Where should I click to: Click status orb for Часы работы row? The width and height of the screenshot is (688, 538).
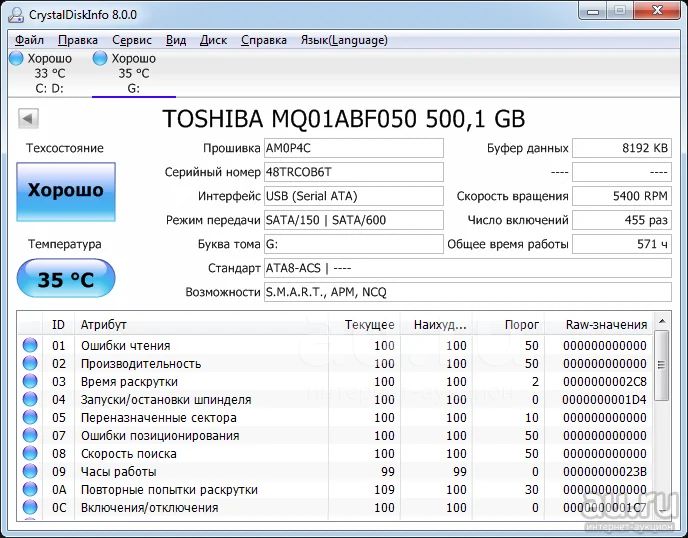[30, 471]
